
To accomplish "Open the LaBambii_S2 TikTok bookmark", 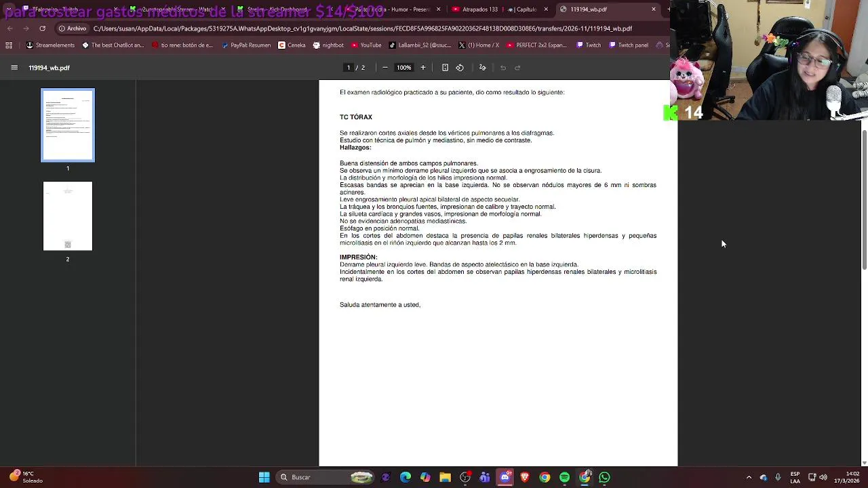I will coord(420,45).
